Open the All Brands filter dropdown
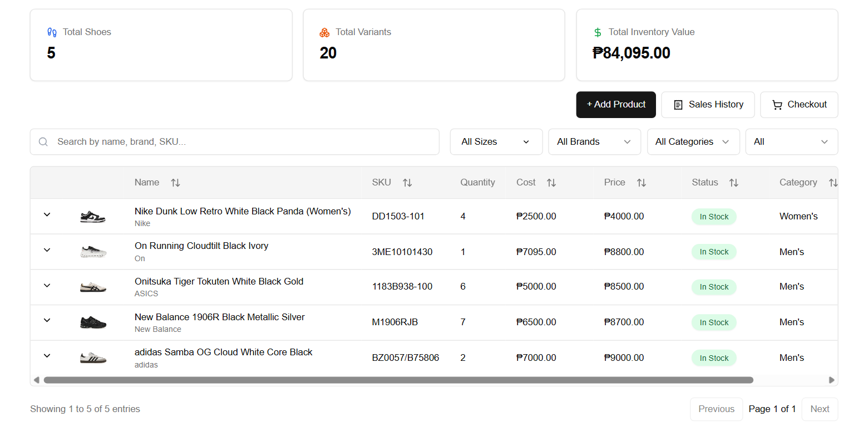The width and height of the screenshot is (868, 426). 594,142
